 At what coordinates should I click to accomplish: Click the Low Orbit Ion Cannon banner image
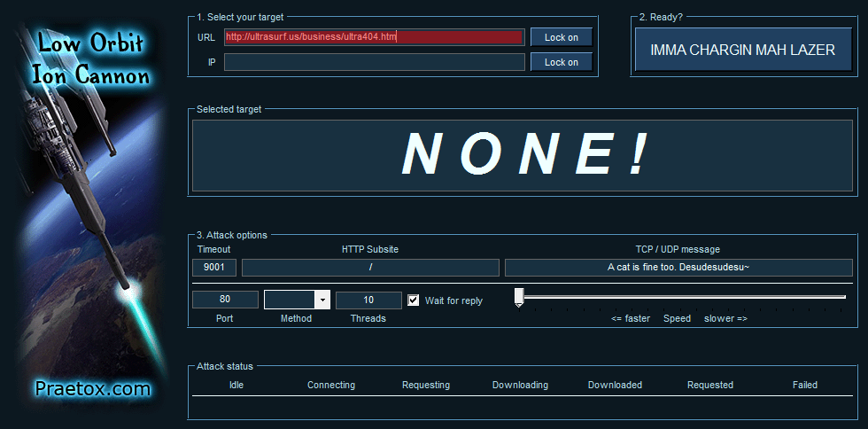[91, 216]
